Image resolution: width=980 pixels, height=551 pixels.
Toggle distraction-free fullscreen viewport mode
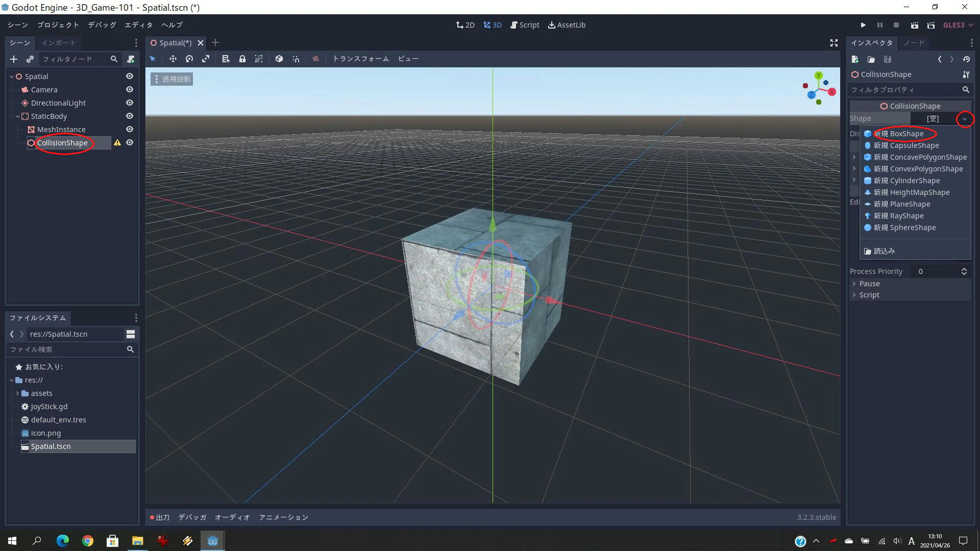[834, 43]
